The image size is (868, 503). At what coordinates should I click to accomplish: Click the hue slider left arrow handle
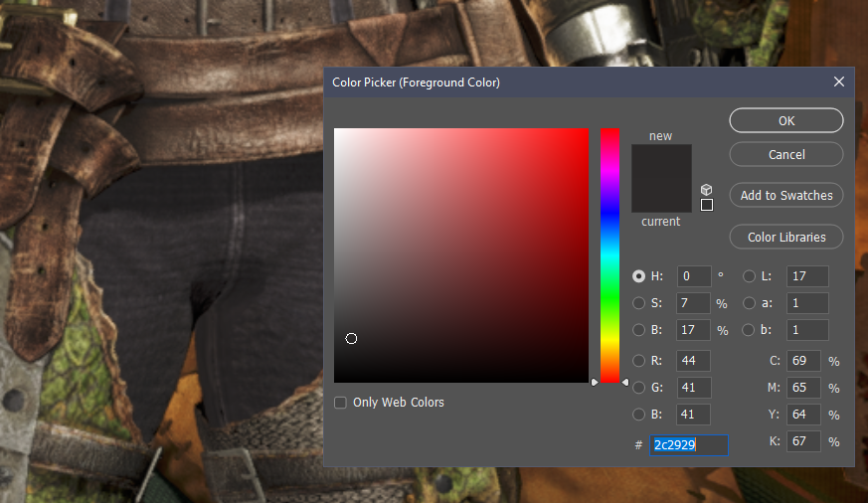coord(595,382)
